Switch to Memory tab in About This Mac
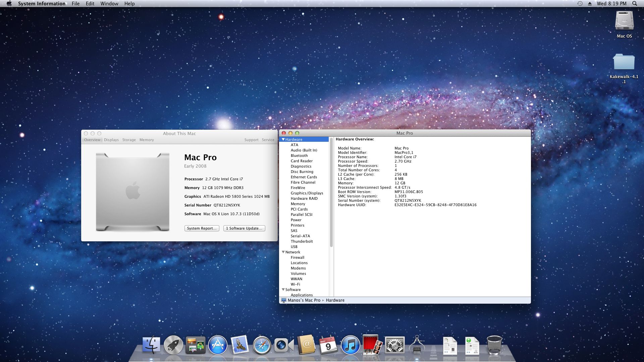644x362 pixels. [x=147, y=140]
